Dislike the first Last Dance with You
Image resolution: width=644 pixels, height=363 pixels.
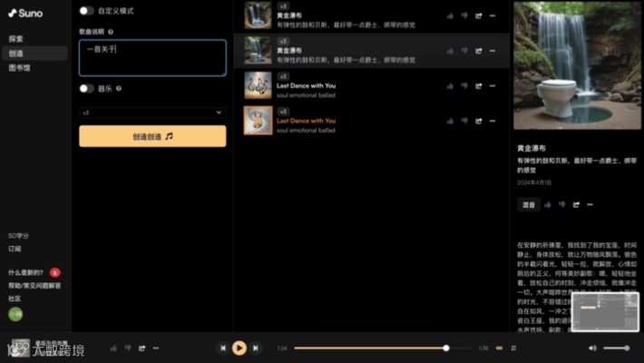464,86
